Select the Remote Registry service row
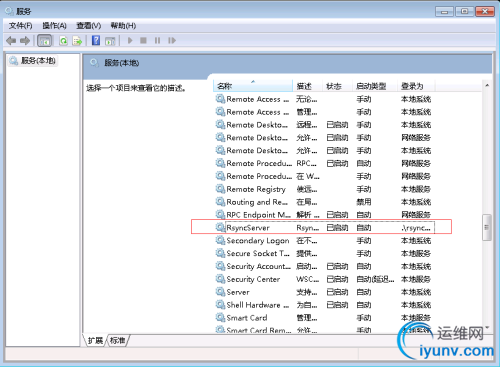Screen dimensions: 500x367 click(x=323, y=189)
